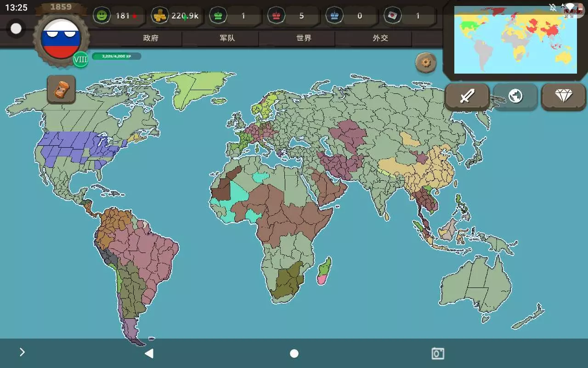Click the XP progress bar

[x=117, y=56]
